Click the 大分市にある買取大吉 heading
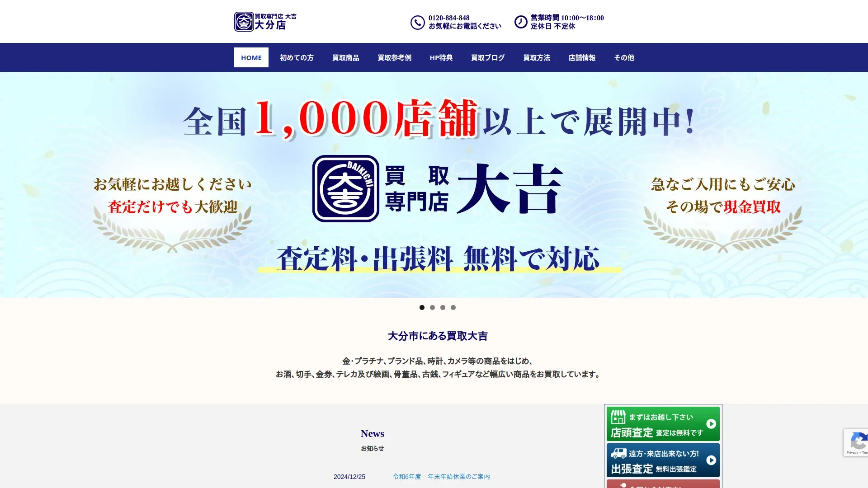Screen dimensions: 868x488 click(438, 336)
